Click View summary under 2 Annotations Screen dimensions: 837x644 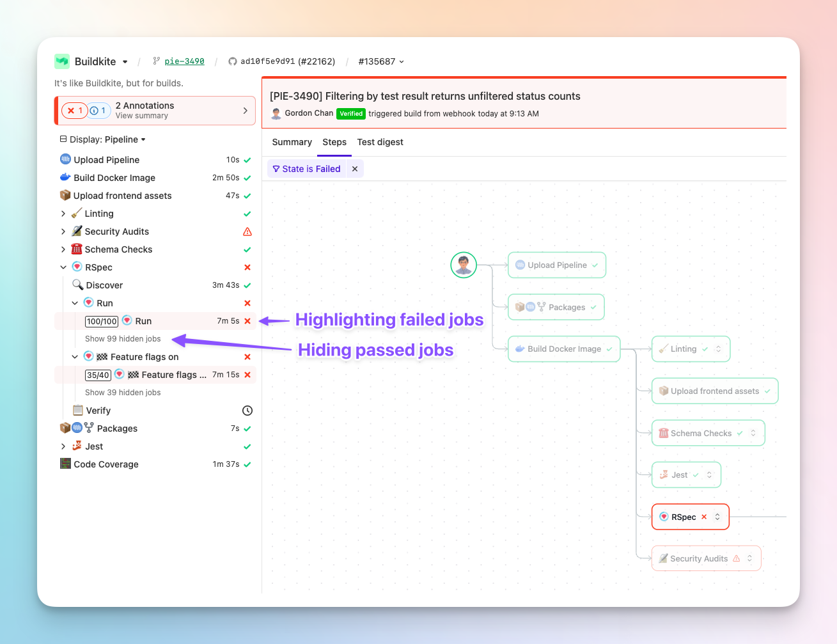142,116
